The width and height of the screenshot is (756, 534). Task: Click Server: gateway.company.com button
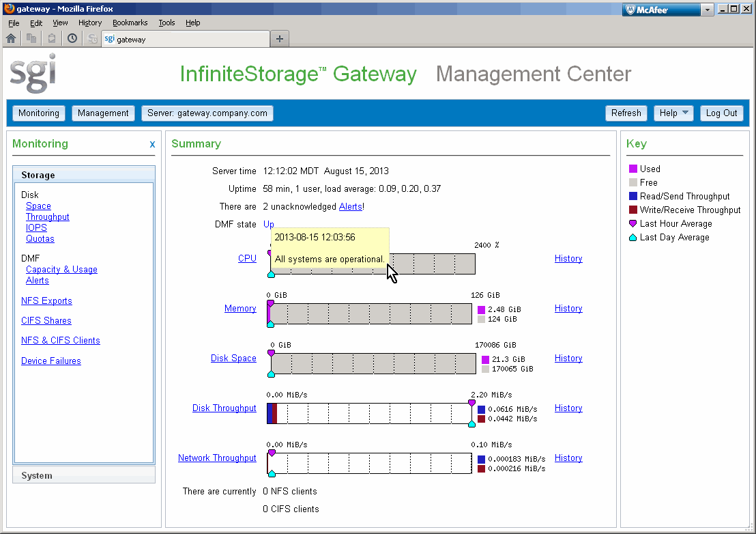click(207, 113)
